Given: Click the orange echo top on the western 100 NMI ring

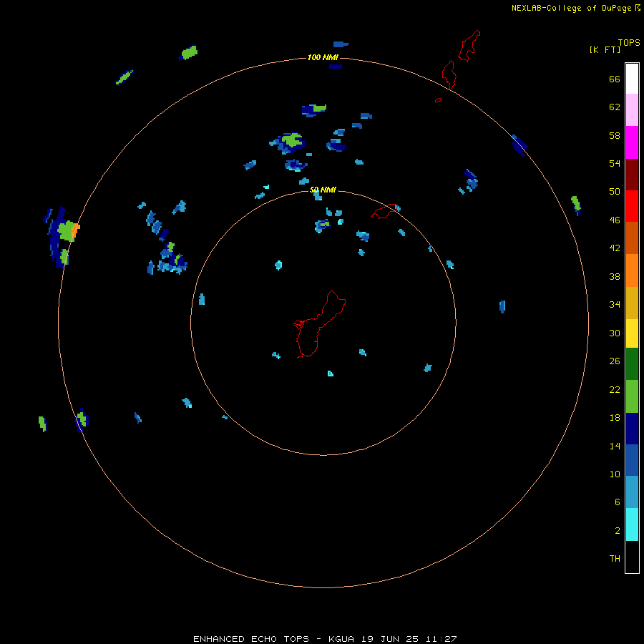Looking at the screenshot, I should pos(76,231).
